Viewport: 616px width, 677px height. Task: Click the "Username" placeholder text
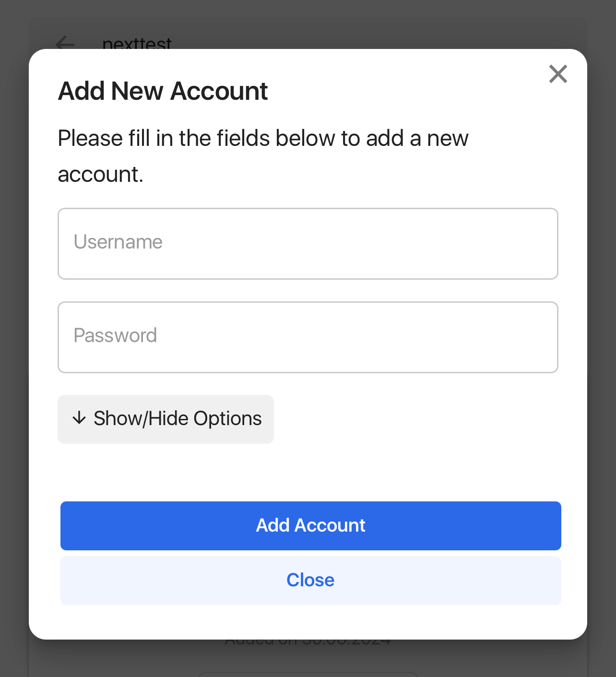click(118, 242)
